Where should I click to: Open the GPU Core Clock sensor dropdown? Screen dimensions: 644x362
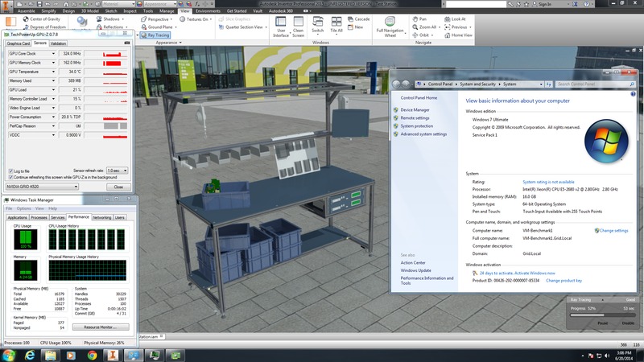[x=52, y=53]
